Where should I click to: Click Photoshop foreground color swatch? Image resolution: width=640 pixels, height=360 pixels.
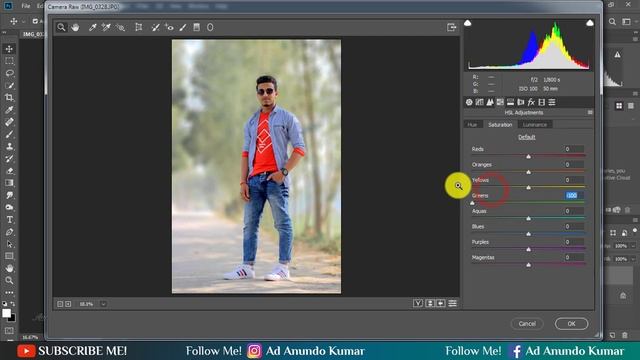6,313
